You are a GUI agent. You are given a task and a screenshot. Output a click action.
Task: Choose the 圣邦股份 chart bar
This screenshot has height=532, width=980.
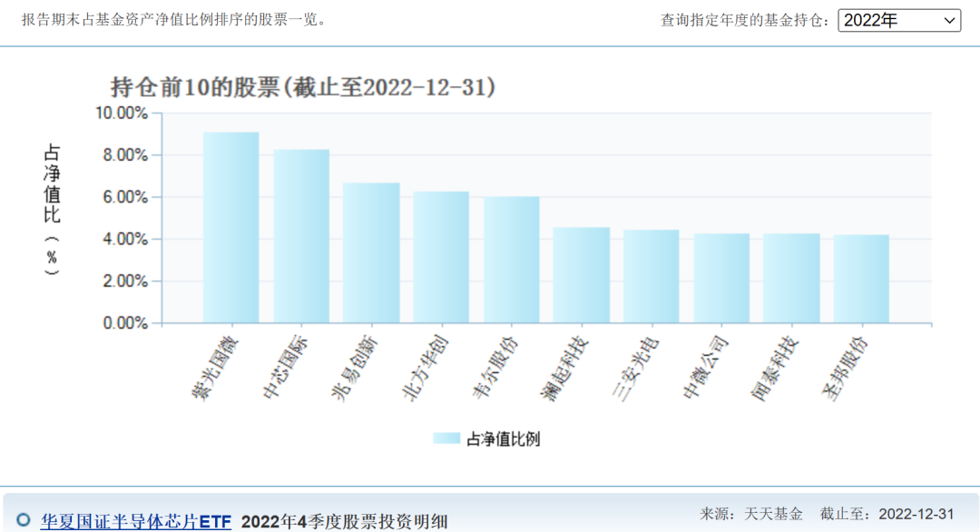tap(861, 280)
